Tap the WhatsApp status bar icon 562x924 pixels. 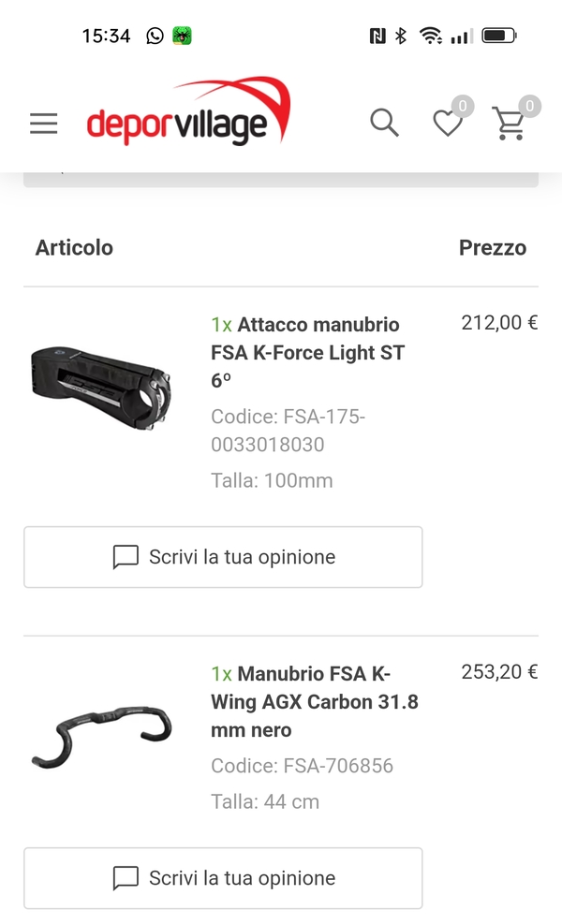click(155, 36)
